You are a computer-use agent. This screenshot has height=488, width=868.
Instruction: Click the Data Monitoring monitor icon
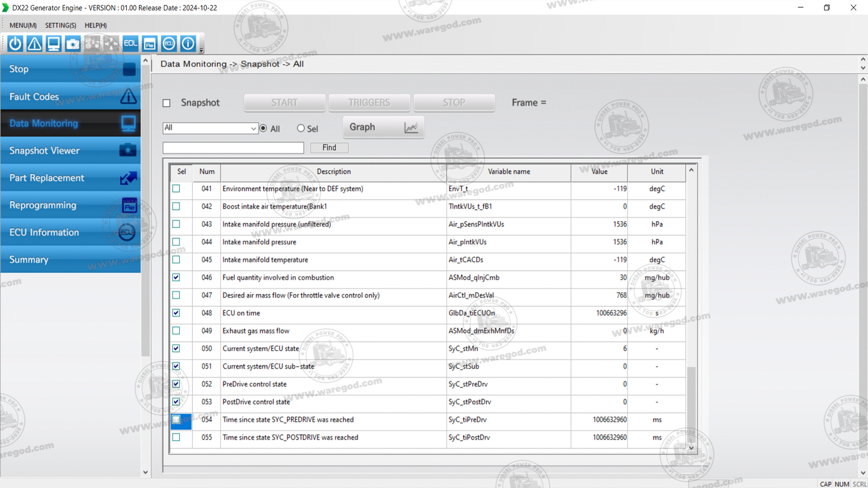(53, 43)
